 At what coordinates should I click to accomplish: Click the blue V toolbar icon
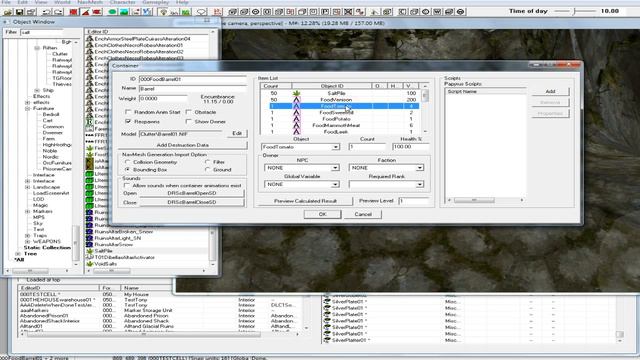(x=147, y=12)
